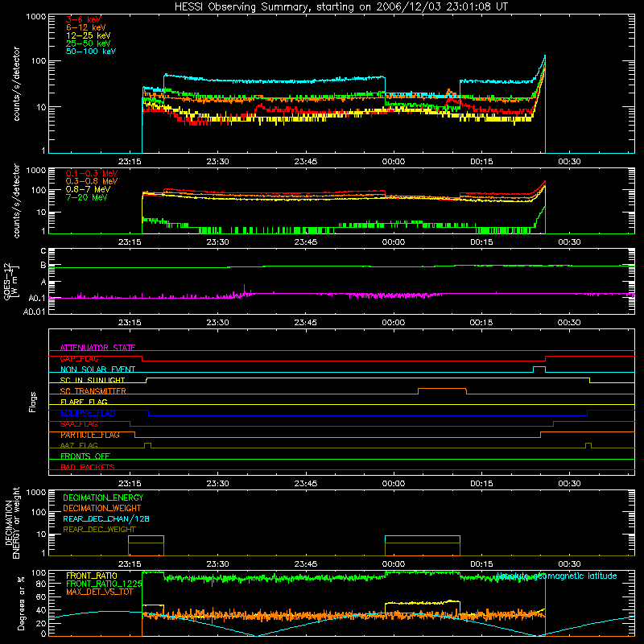Pick the ATTENUATOR_STATE flag label
644x644 pixels.
pyautogui.click(x=97, y=348)
